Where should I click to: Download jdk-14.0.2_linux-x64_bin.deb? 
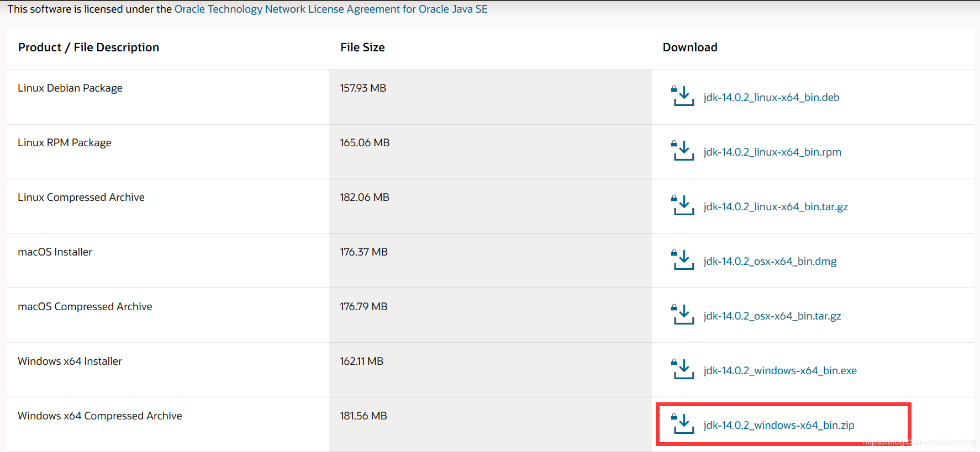[771, 97]
